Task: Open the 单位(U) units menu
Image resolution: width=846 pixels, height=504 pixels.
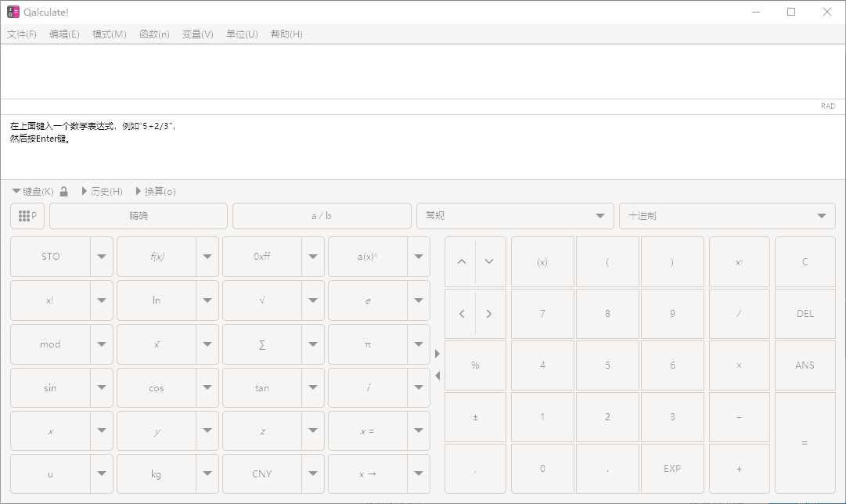Action: click(241, 34)
